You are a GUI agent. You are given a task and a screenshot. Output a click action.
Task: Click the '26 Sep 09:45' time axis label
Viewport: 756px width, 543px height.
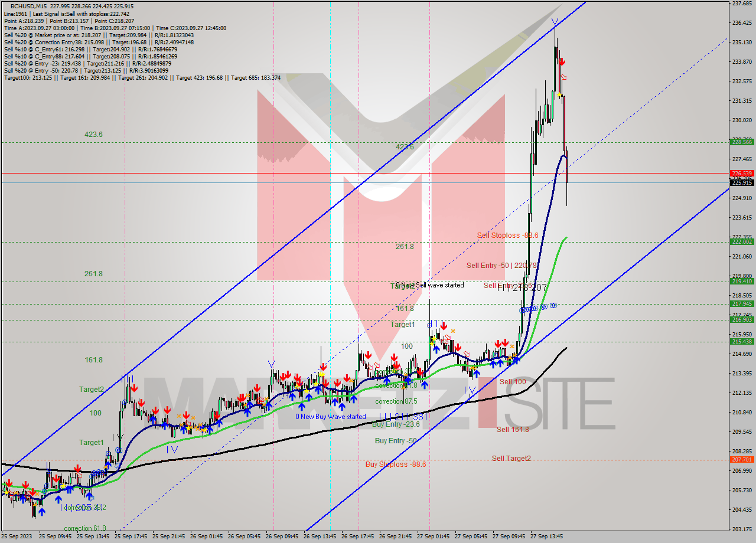282,537
